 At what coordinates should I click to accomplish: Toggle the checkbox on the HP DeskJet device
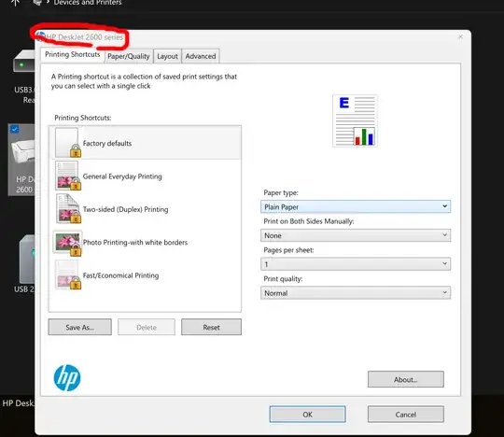coord(14,130)
